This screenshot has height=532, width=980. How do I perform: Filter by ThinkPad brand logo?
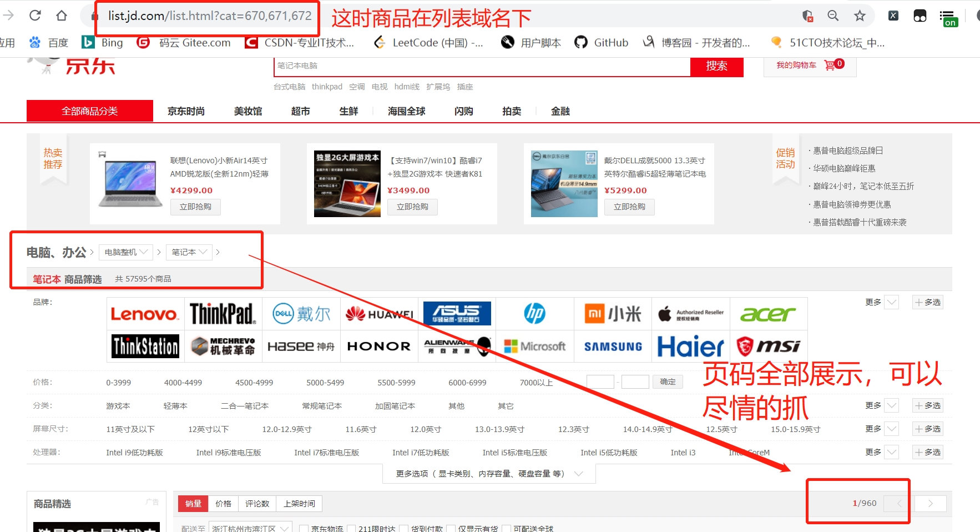[223, 314]
